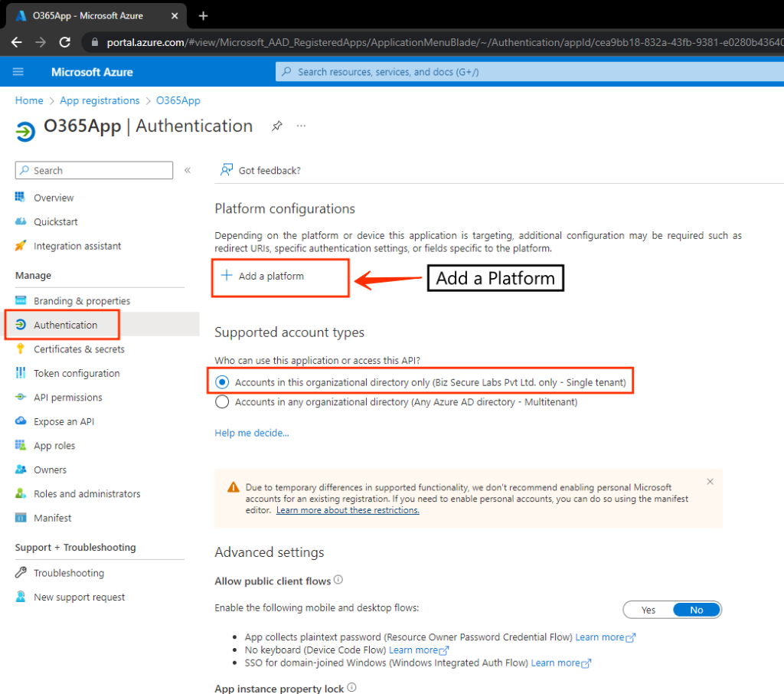This screenshot has height=694, width=784.
Task: Set Allow public client flows to No
Action: pyautogui.click(x=696, y=610)
